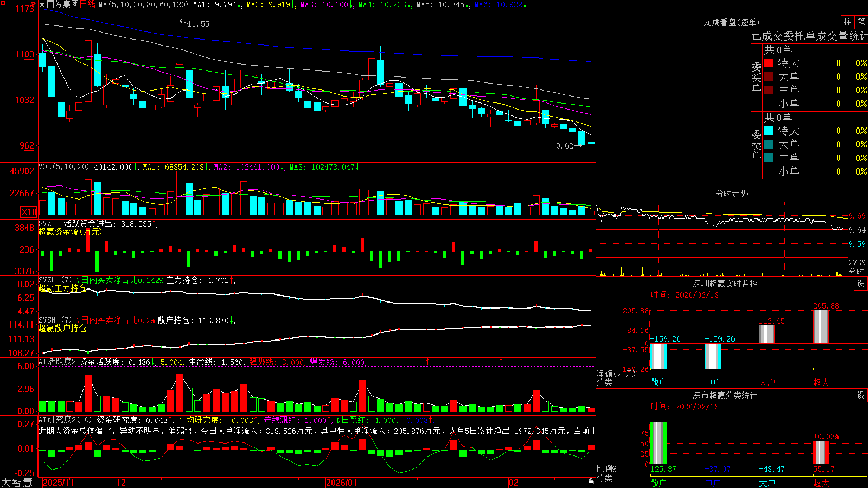
Task: Click the first red arrow marker in AI活跃度 panel
Action: (x=428, y=361)
